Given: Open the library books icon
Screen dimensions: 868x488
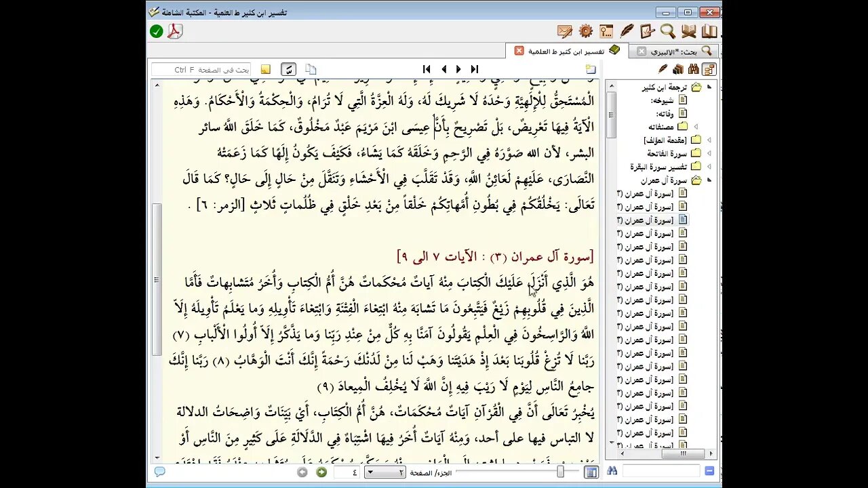Looking at the screenshot, I should [709, 31].
